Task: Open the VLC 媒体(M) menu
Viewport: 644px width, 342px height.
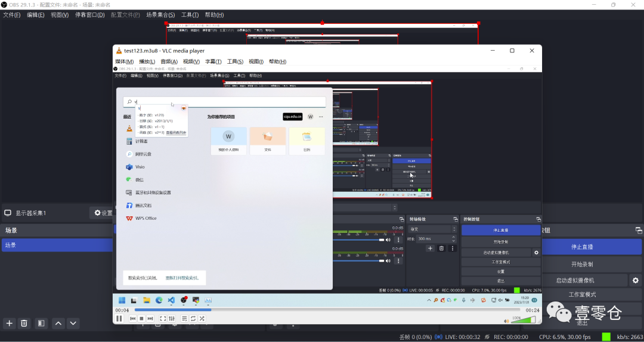Action: [x=124, y=61]
